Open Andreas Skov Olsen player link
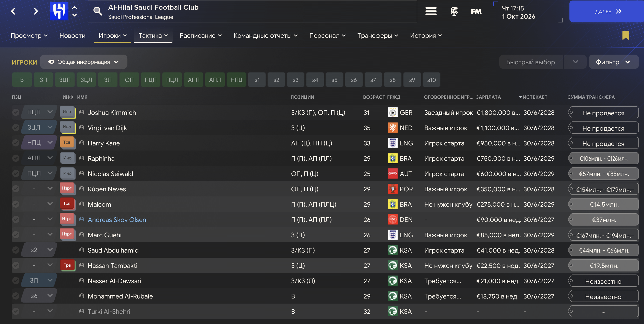644x324 pixels. coord(117,220)
